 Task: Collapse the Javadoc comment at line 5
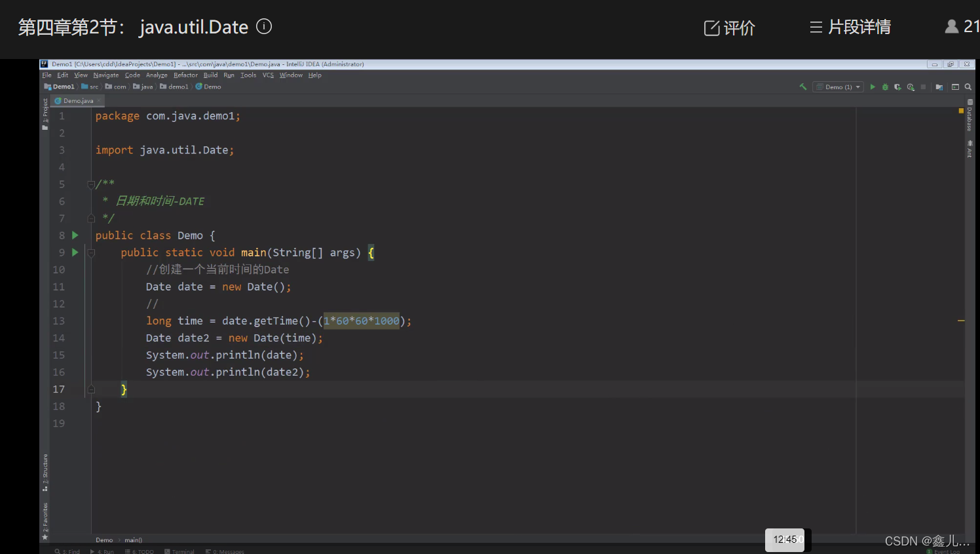click(x=91, y=184)
